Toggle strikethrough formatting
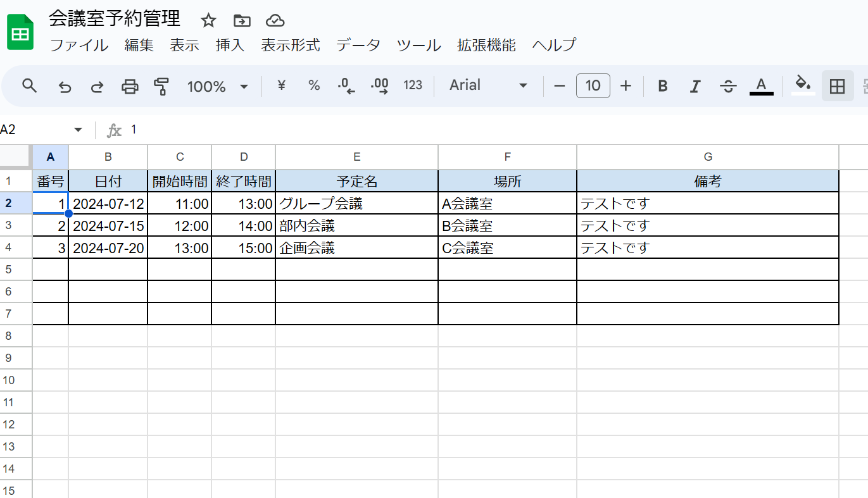 click(x=729, y=86)
